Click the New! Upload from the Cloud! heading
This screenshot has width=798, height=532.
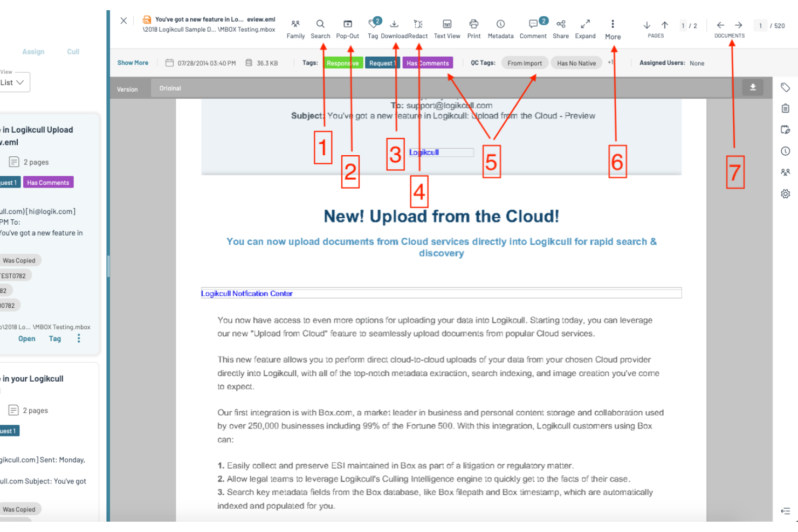(x=441, y=216)
